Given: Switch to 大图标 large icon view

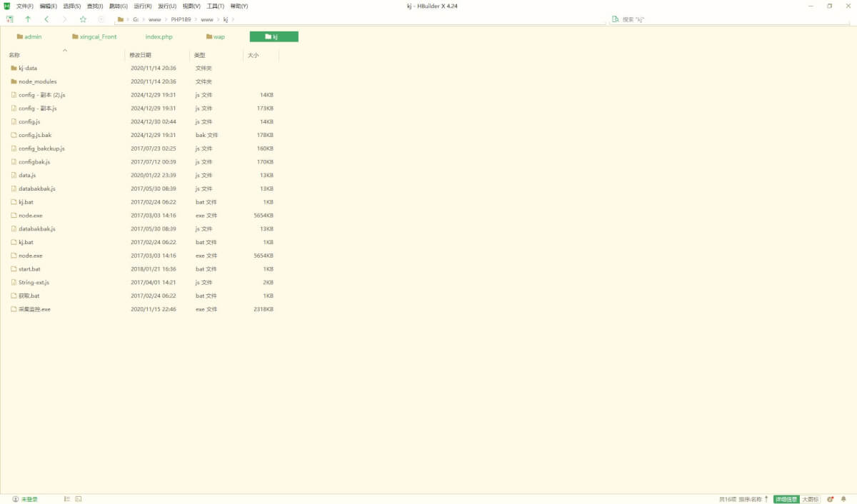Looking at the screenshot, I should click(x=810, y=499).
